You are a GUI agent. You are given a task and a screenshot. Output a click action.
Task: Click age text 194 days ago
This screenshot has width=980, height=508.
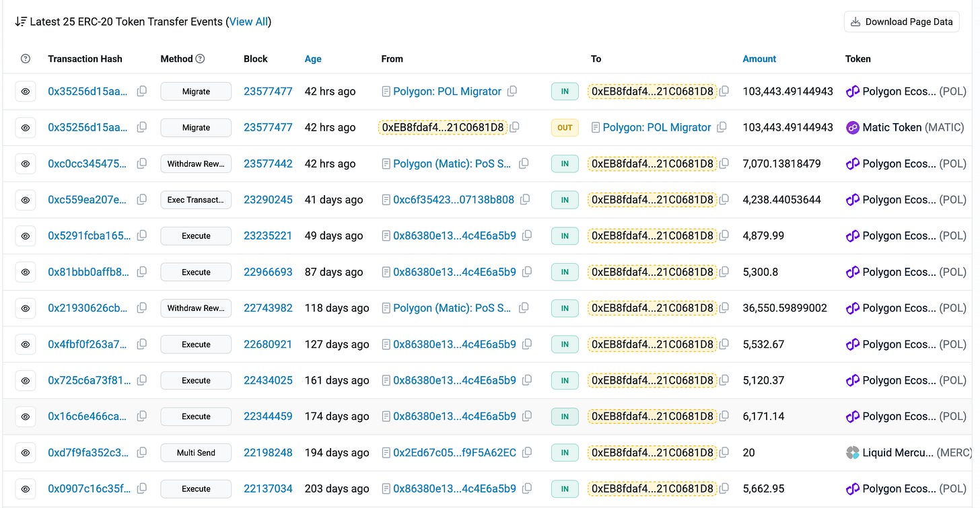coord(337,453)
